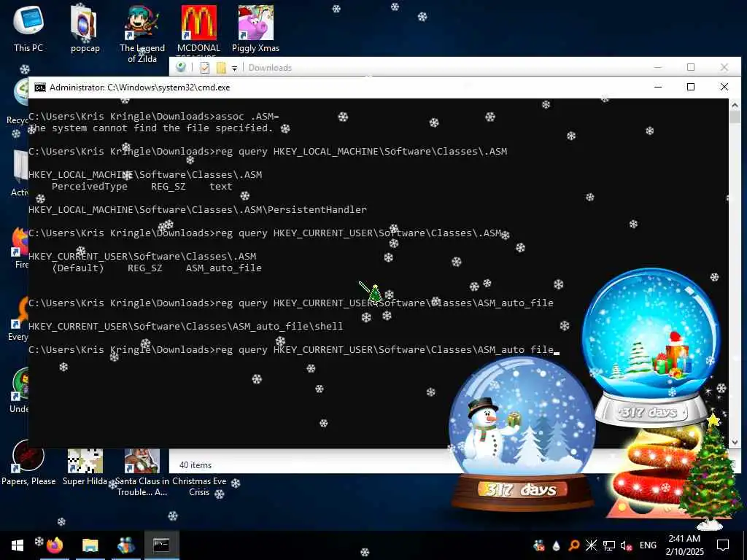Close the cmd.exe window
The width and height of the screenshot is (747, 560).
pyautogui.click(x=724, y=87)
